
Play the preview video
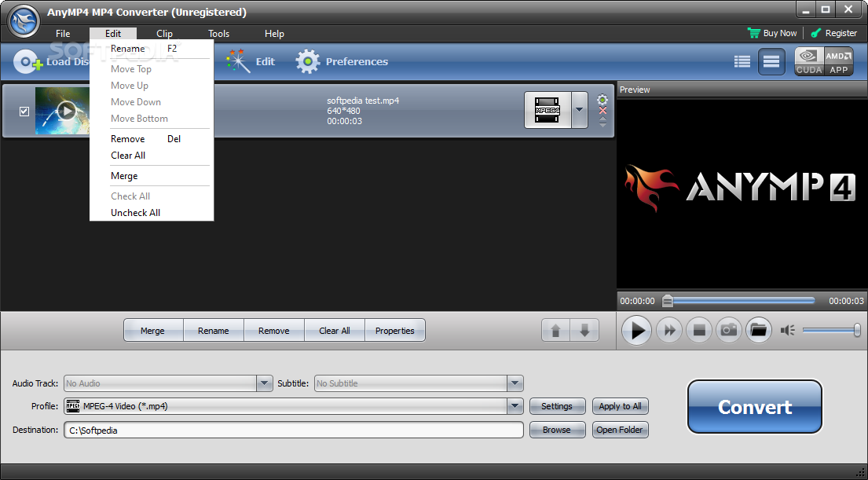(636, 331)
